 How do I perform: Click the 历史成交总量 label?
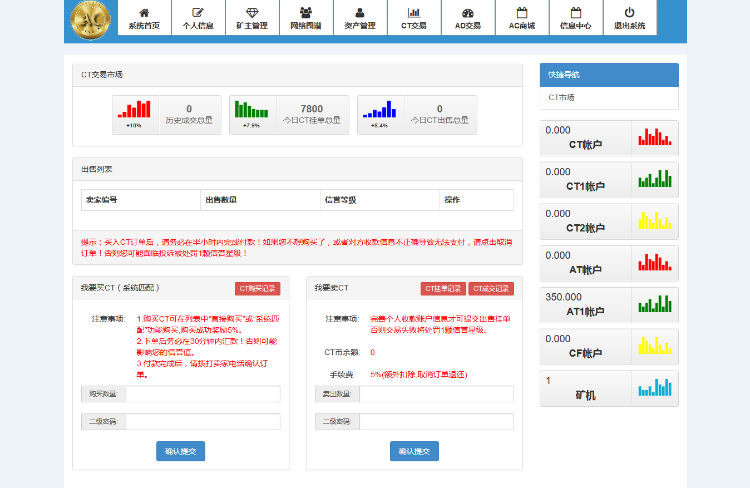189,121
